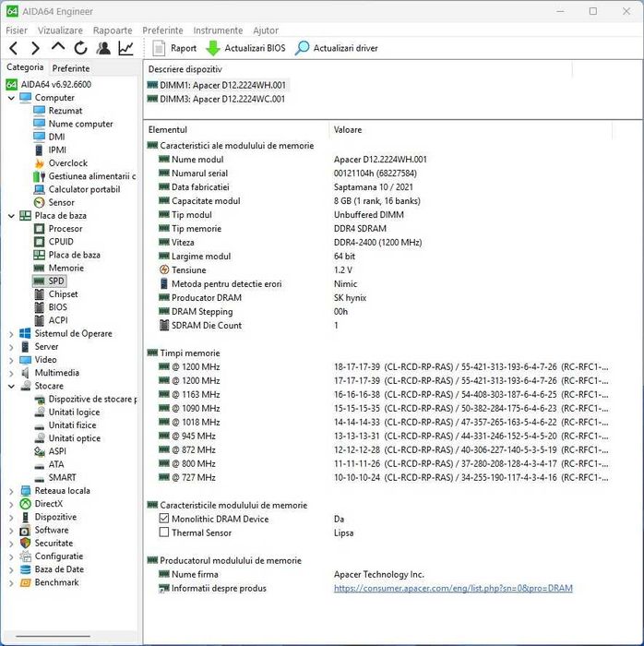This screenshot has height=646, width=644.
Task: Check for Actualizari BIOS
Action: pyautogui.click(x=245, y=48)
